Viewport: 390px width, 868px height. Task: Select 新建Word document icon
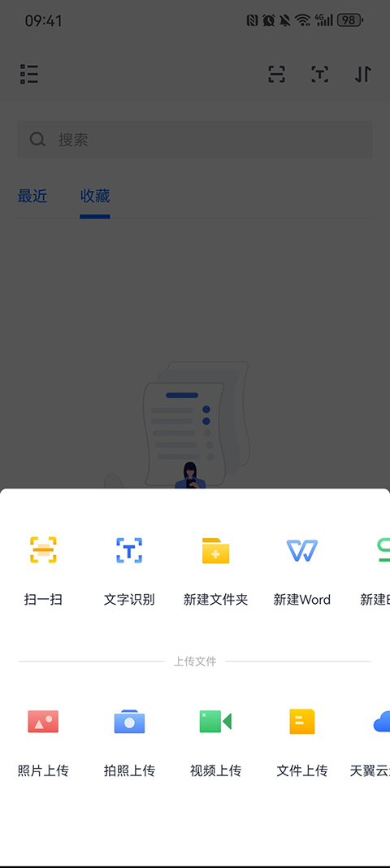[302, 549]
